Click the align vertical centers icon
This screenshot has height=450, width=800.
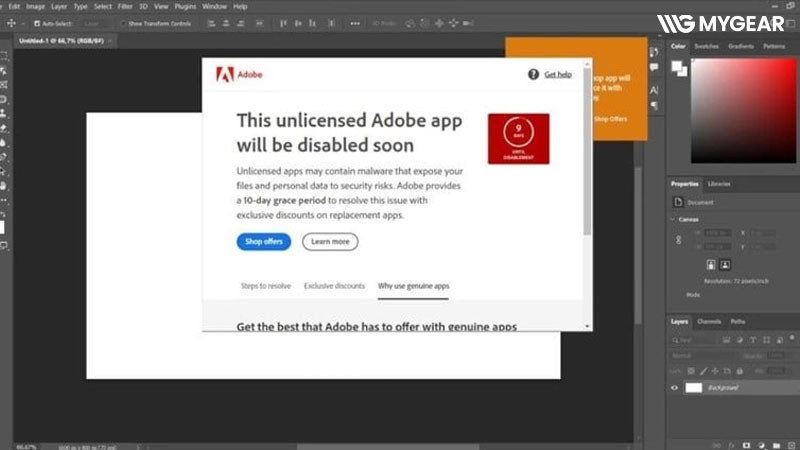pos(298,23)
